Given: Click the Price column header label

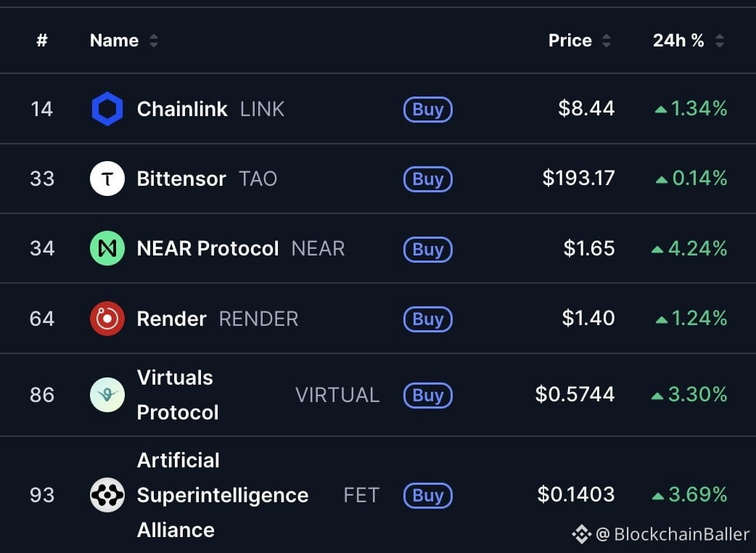Looking at the screenshot, I should pos(570,41).
